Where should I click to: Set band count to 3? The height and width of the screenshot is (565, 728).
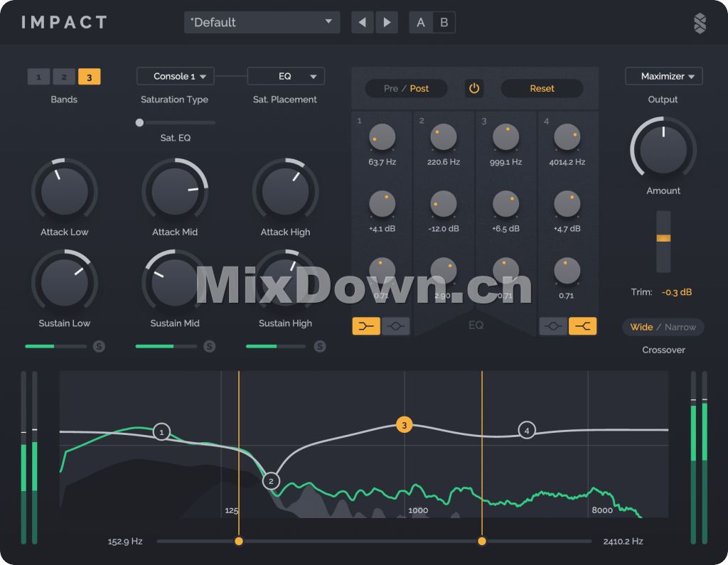coord(89,77)
